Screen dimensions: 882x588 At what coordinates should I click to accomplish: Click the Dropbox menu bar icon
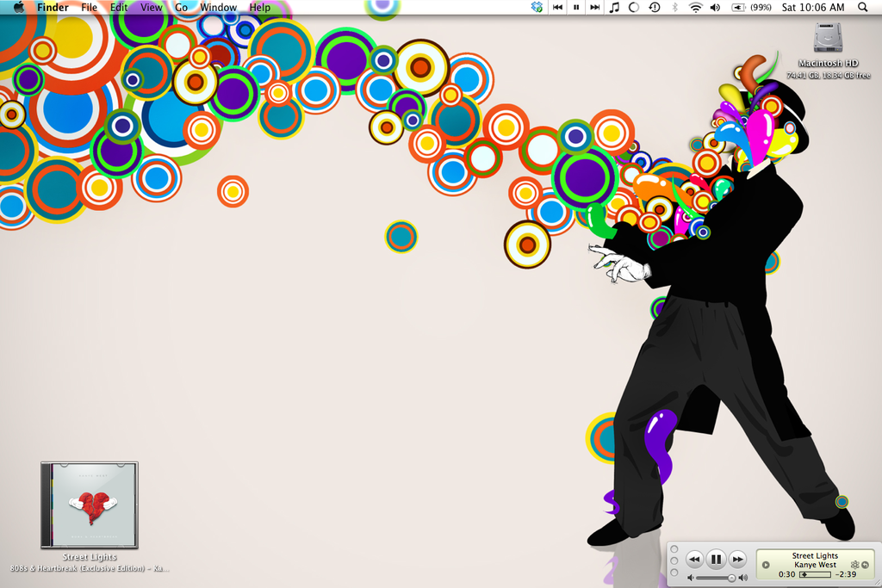tap(537, 7)
